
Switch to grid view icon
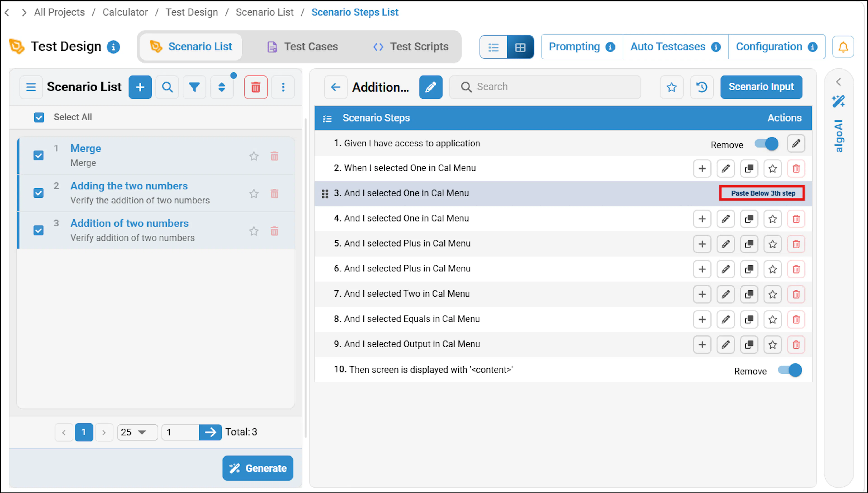point(520,47)
